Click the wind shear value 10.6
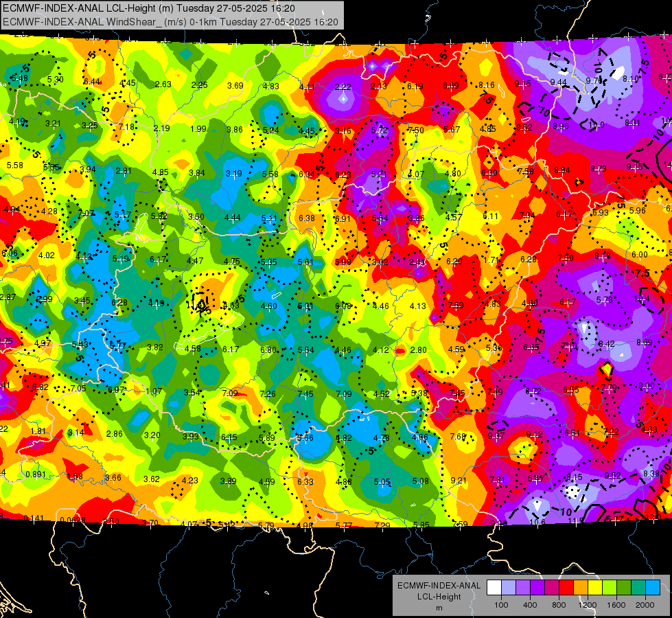This screenshot has height=618, width=672. 537,522
